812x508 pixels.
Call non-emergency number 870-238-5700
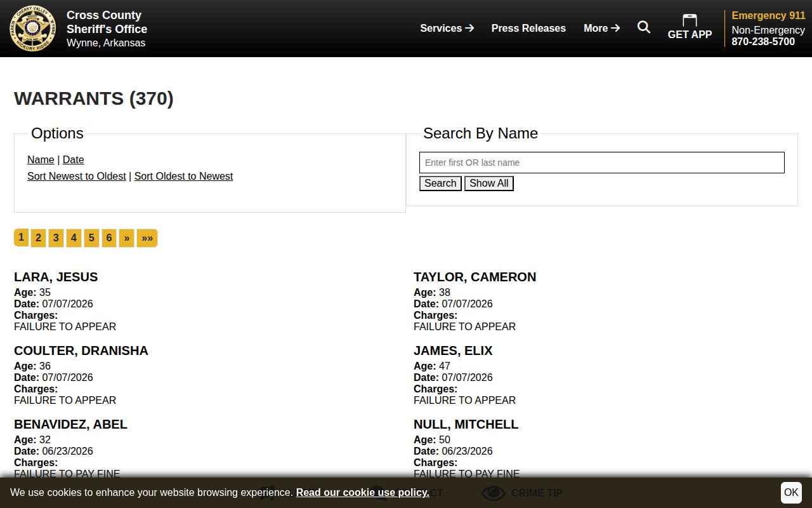tap(763, 42)
